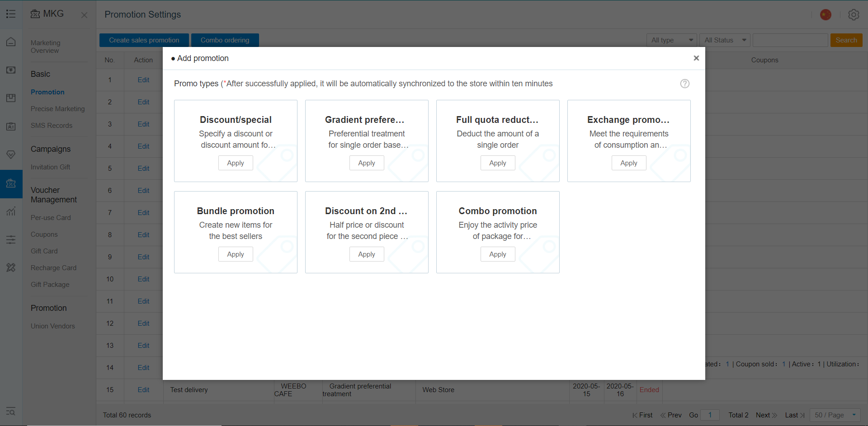Focus the promotion search text field

[x=790, y=40]
